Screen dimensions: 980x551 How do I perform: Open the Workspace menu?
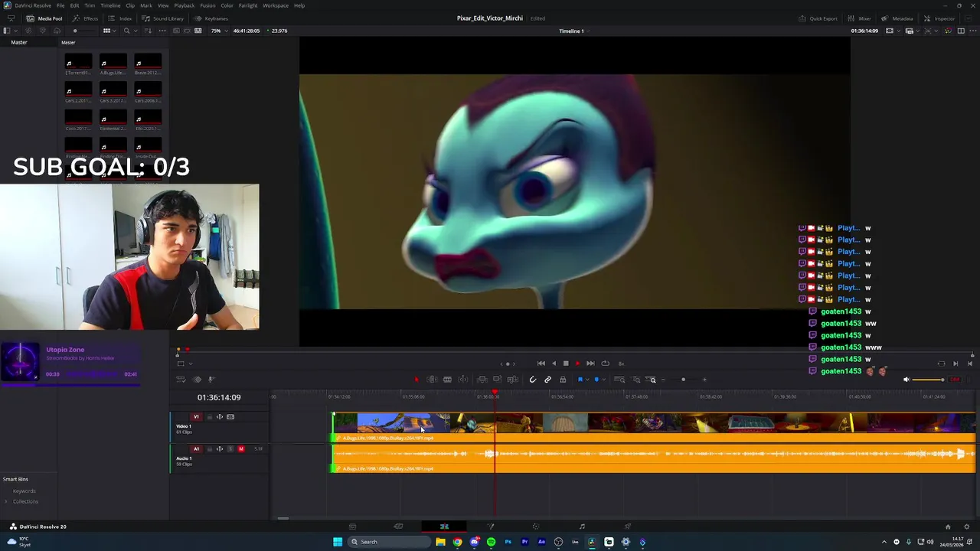tap(276, 5)
